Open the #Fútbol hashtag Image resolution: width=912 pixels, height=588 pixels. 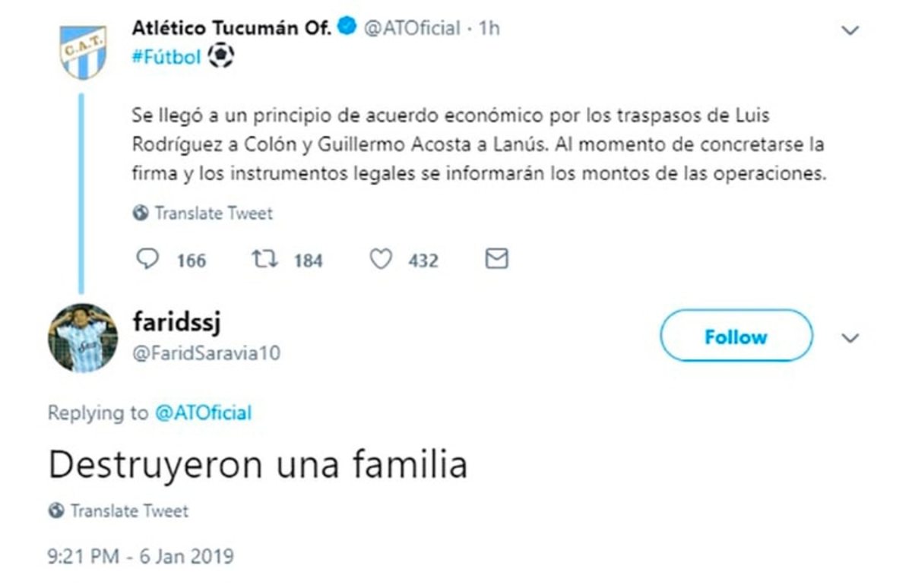click(x=166, y=58)
